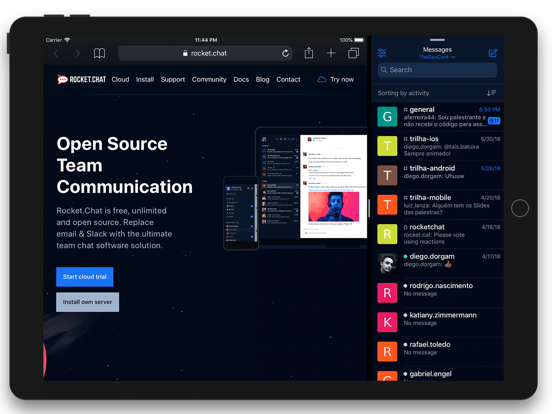
Task: Expand TheDevConf server dropdown
Action: (x=437, y=57)
